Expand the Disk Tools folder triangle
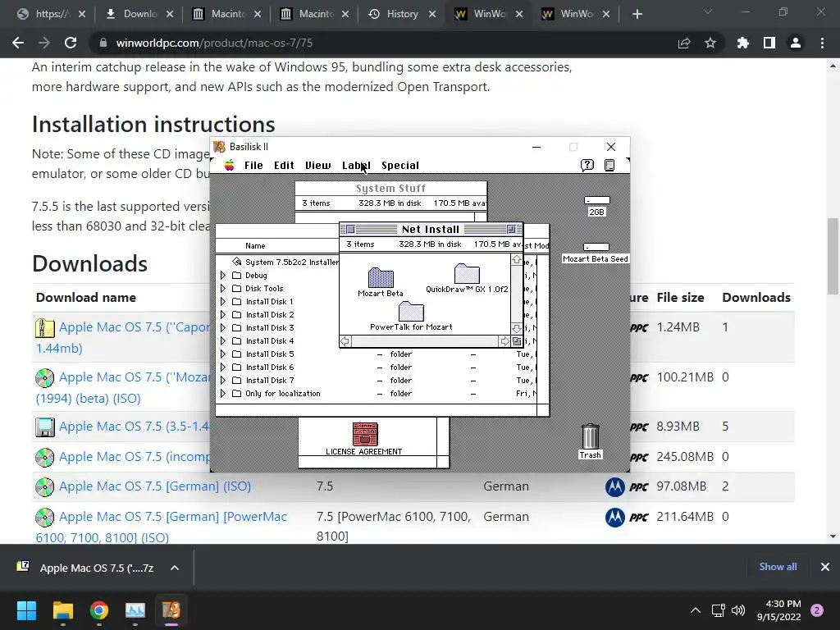Image resolution: width=840 pixels, height=630 pixels. click(223, 288)
